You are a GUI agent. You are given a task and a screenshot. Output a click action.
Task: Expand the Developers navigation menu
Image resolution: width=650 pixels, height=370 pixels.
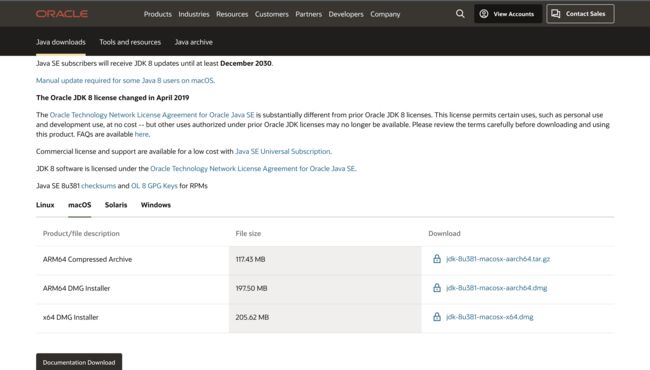(346, 14)
